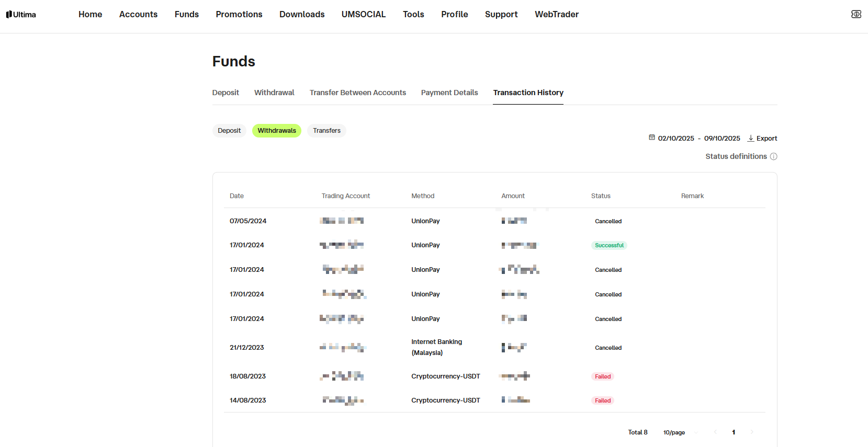Select the Withdrawals filter pill
This screenshot has height=447, width=868.
(277, 131)
